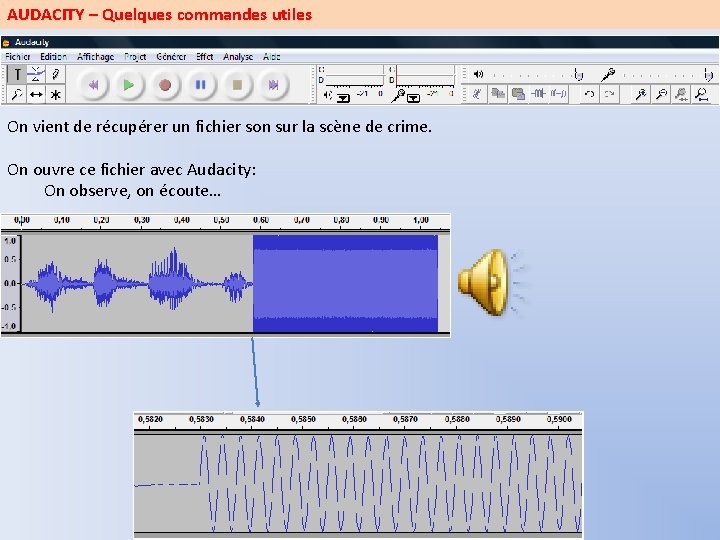
Task: Open the Effet menu
Action: tap(204, 56)
